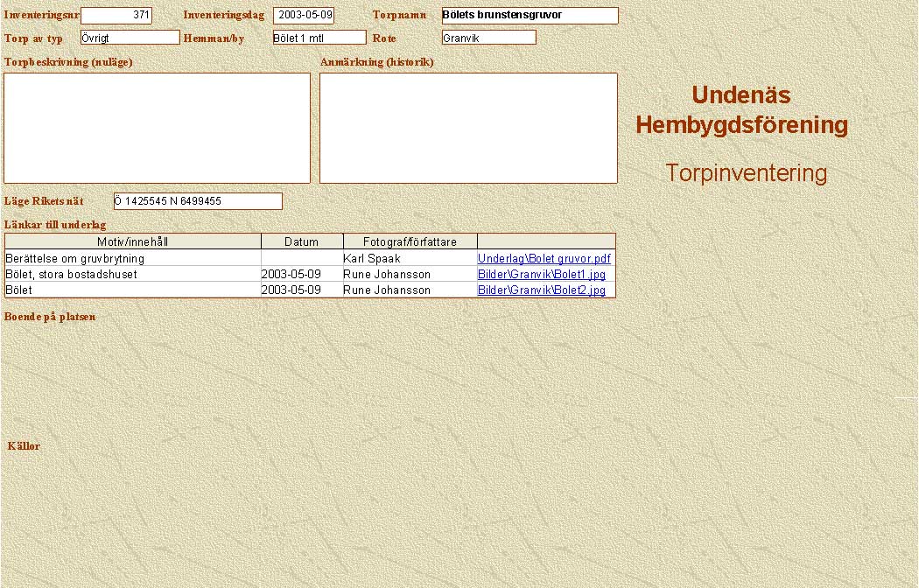Click the Läge Rikets nät coordinates field
Screen dimensions: 919x588
[198, 201]
